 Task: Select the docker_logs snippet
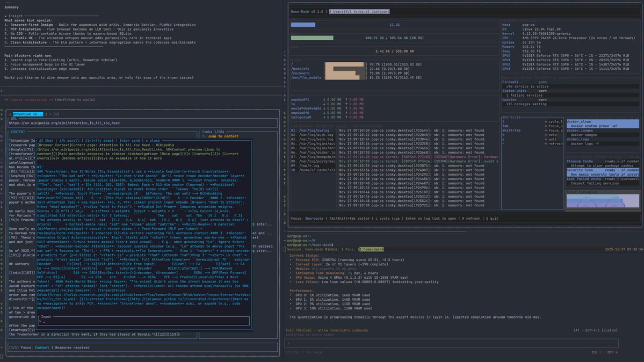pos(603,141)
